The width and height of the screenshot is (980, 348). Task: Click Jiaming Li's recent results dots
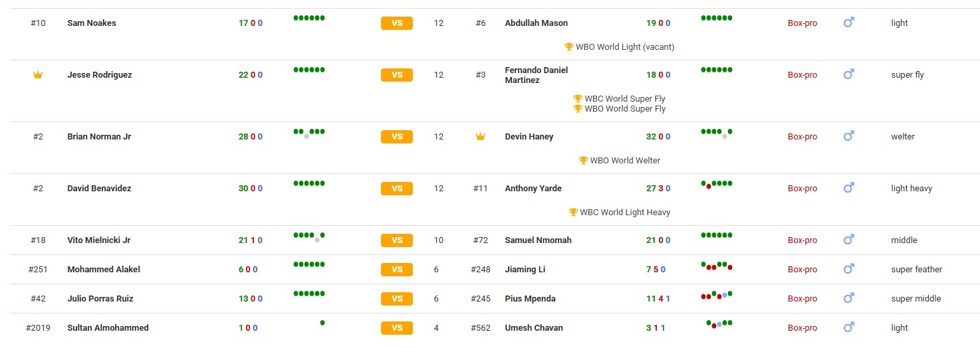pyautogui.click(x=717, y=266)
